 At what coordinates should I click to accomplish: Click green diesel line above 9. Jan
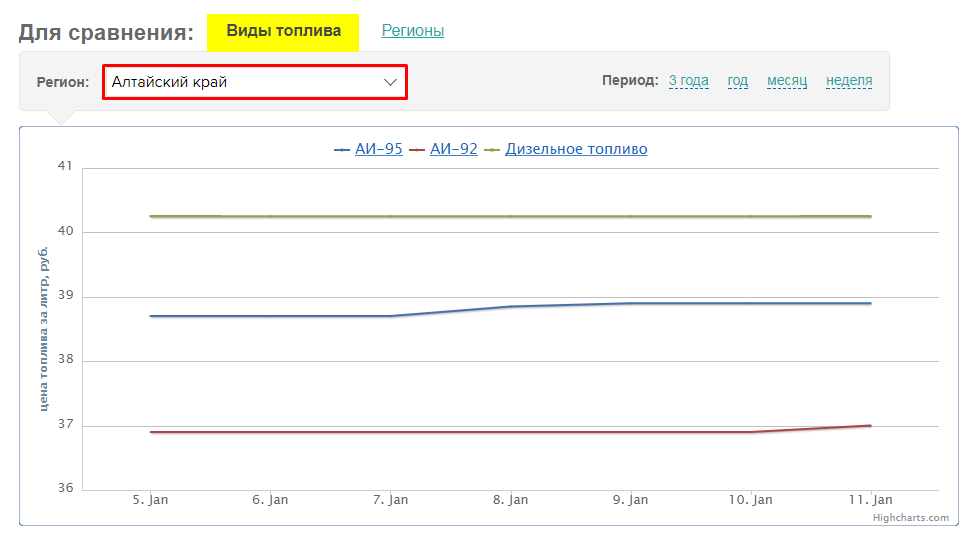pos(630,216)
